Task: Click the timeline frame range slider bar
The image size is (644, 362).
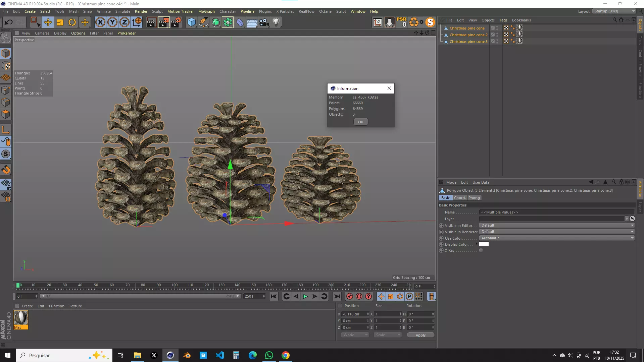Action: click(x=141, y=296)
